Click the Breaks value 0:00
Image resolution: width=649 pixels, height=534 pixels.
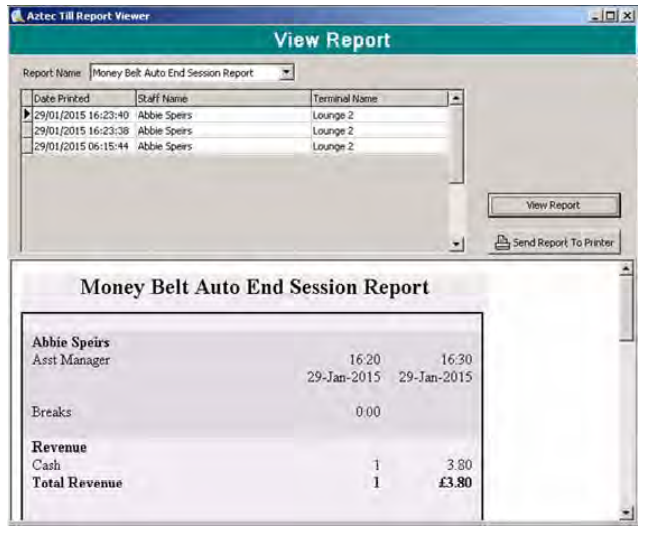pyautogui.click(x=368, y=412)
